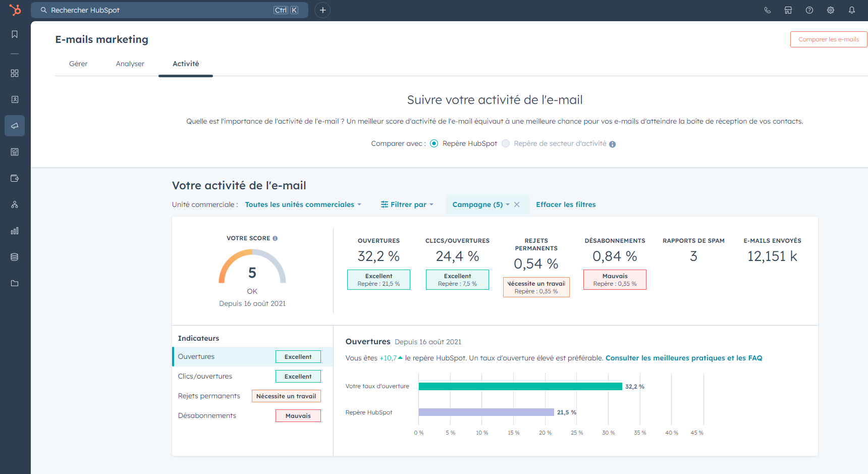This screenshot has height=474, width=868.
Task: Click the Filtrer par sliders icon
Action: pyautogui.click(x=385, y=204)
